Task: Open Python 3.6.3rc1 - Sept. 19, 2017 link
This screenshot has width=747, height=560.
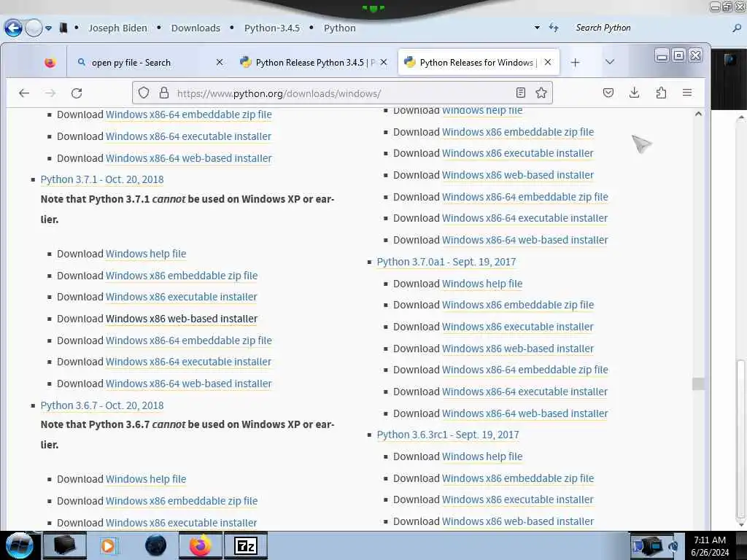Action: [x=447, y=435]
